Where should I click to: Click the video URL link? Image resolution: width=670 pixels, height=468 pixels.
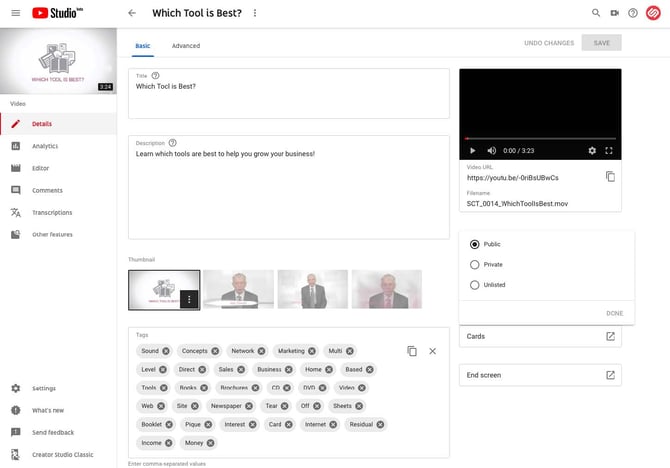(512, 178)
